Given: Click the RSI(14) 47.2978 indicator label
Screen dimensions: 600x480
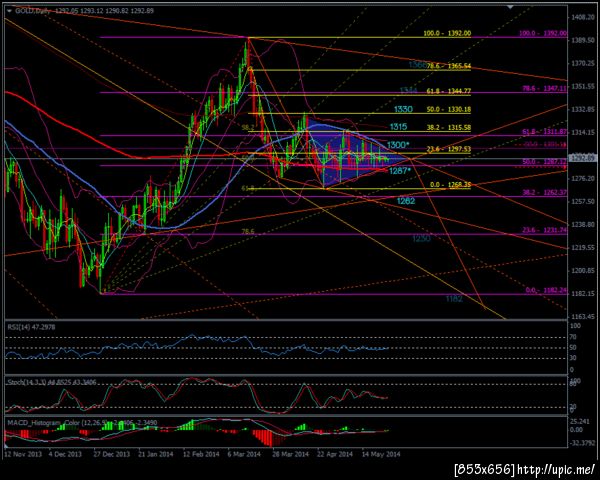Looking at the screenshot, I should [x=31, y=327].
